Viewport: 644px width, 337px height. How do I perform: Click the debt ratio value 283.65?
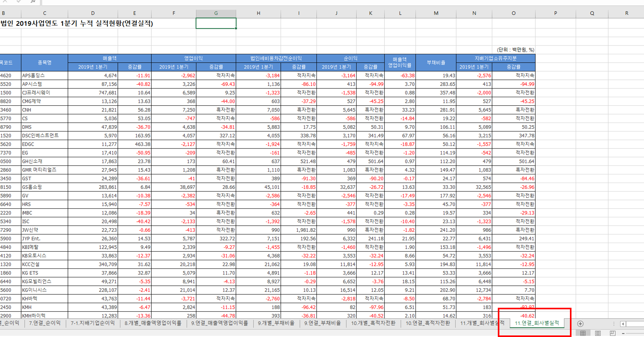pyautogui.click(x=436, y=84)
